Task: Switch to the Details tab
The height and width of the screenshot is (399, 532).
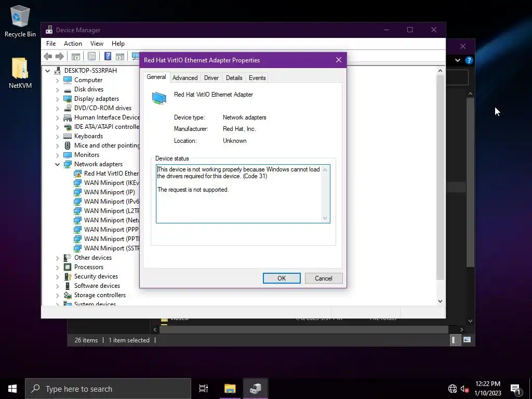Action: (x=234, y=78)
